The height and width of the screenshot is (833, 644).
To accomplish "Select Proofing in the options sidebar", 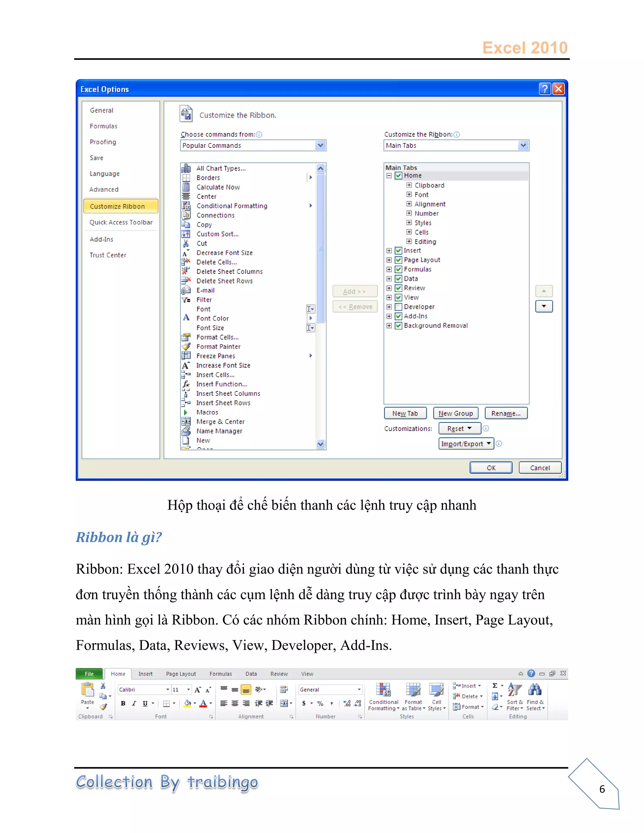I will [x=103, y=142].
